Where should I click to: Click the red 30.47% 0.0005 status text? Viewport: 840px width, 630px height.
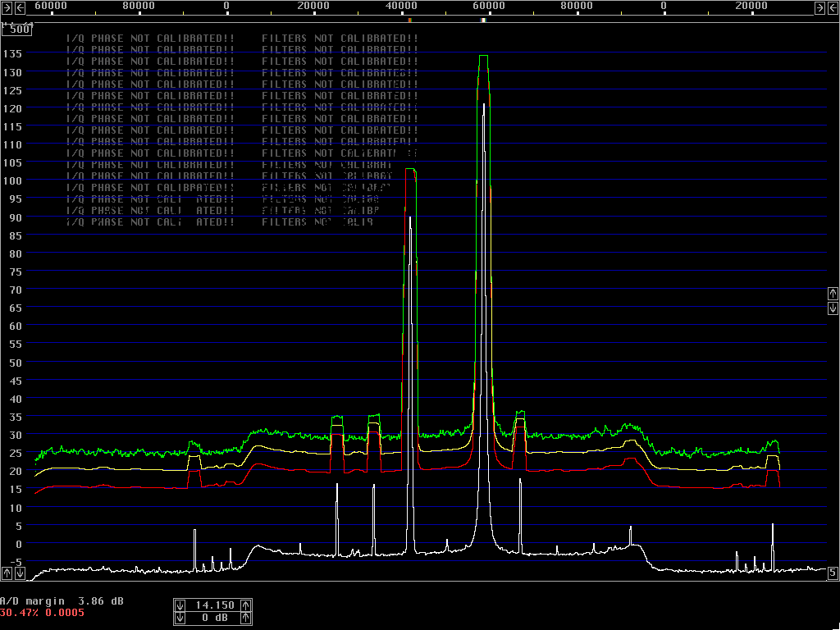point(42,613)
